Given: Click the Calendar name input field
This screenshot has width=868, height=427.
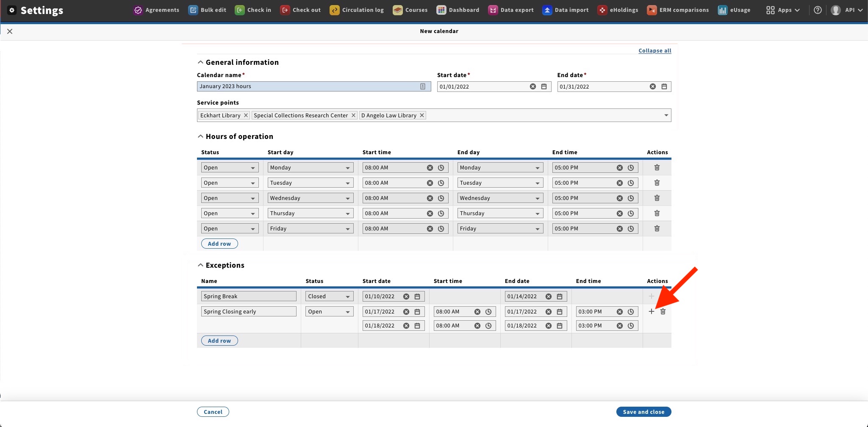Looking at the screenshot, I should pyautogui.click(x=314, y=86).
